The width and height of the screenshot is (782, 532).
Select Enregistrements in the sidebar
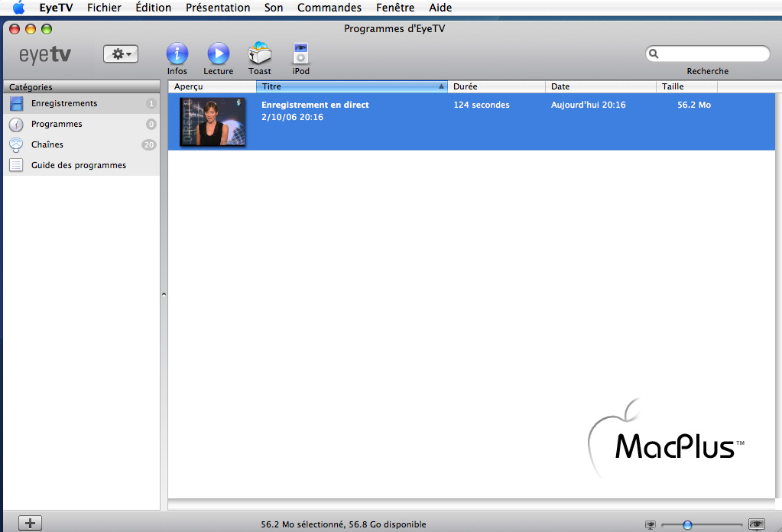click(82, 104)
